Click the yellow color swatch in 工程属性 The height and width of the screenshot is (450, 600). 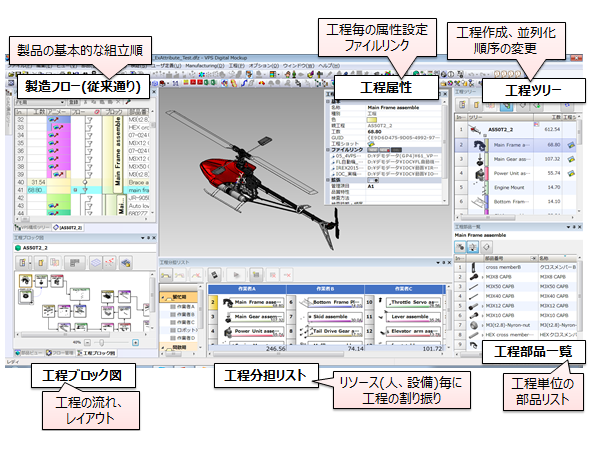[372, 120]
